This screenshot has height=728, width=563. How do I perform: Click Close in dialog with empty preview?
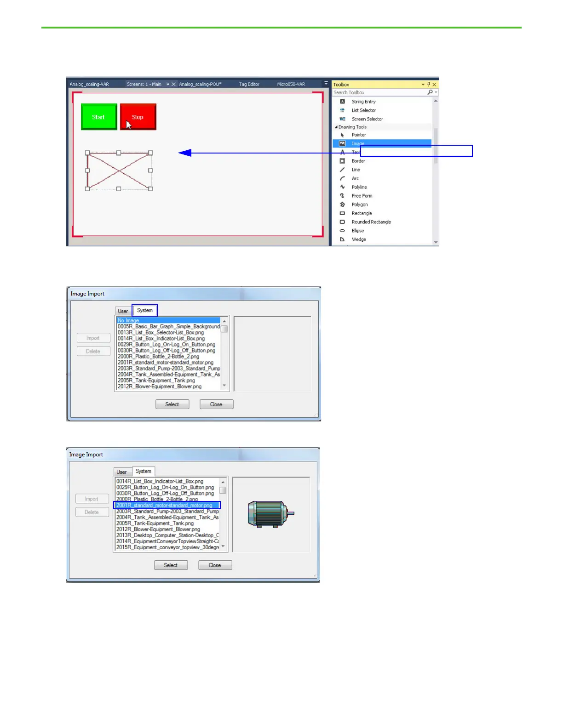click(216, 404)
